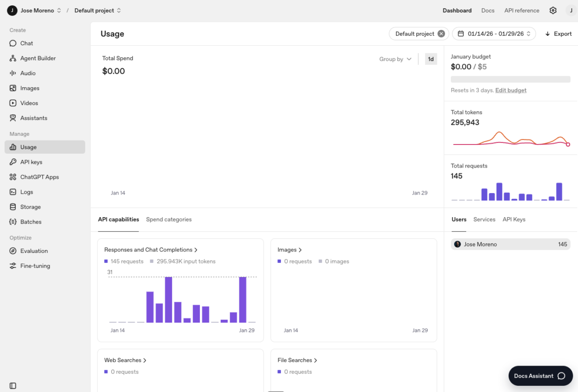Screen dimensions: 578x392
Task: Expand the Jose Moreno workspace switcher
Action: pos(40,10)
